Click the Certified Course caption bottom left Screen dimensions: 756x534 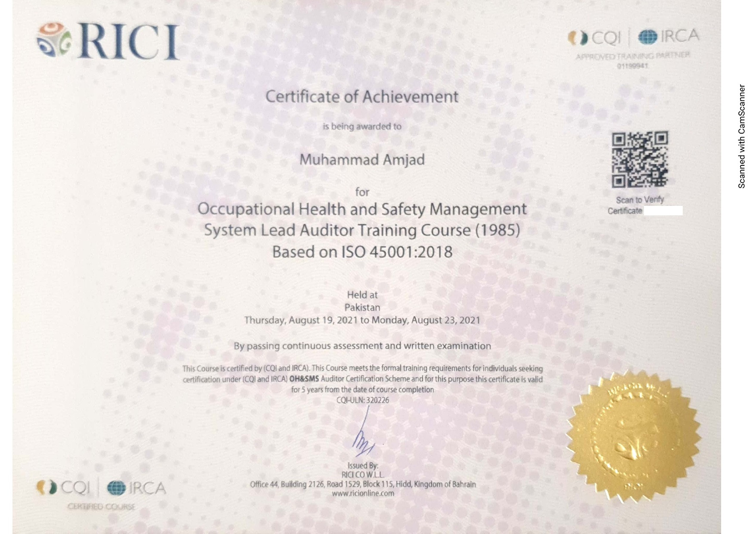[101, 506]
